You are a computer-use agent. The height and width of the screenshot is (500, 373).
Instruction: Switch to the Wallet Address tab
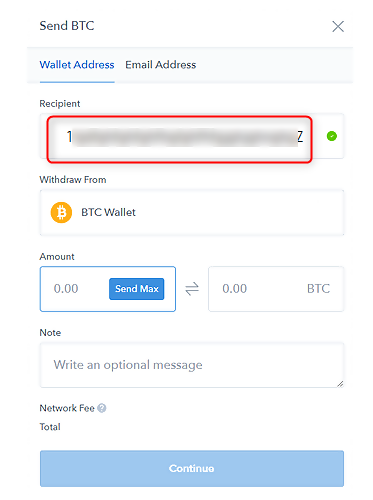(x=77, y=65)
